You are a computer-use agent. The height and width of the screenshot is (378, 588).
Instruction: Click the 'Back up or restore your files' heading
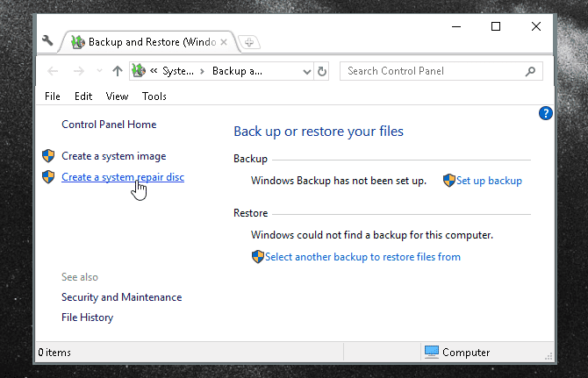(319, 132)
